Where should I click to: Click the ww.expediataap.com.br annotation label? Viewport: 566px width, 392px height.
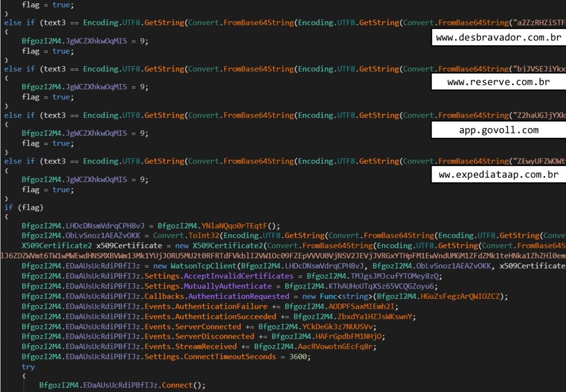pyautogui.click(x=498, y=175)
